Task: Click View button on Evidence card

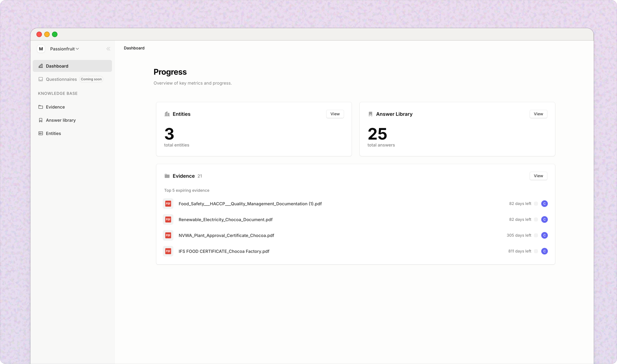Action: (x=538, y=176)
